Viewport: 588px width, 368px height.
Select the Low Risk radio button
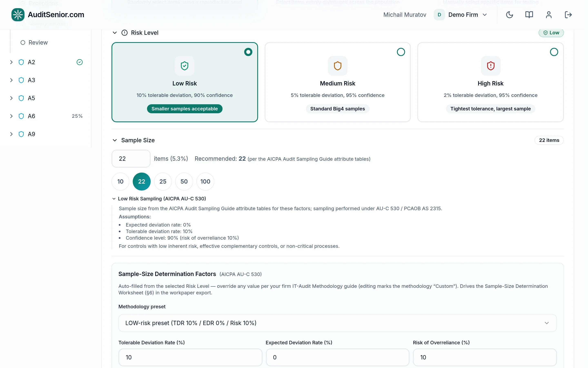click(x=248, y=52)
